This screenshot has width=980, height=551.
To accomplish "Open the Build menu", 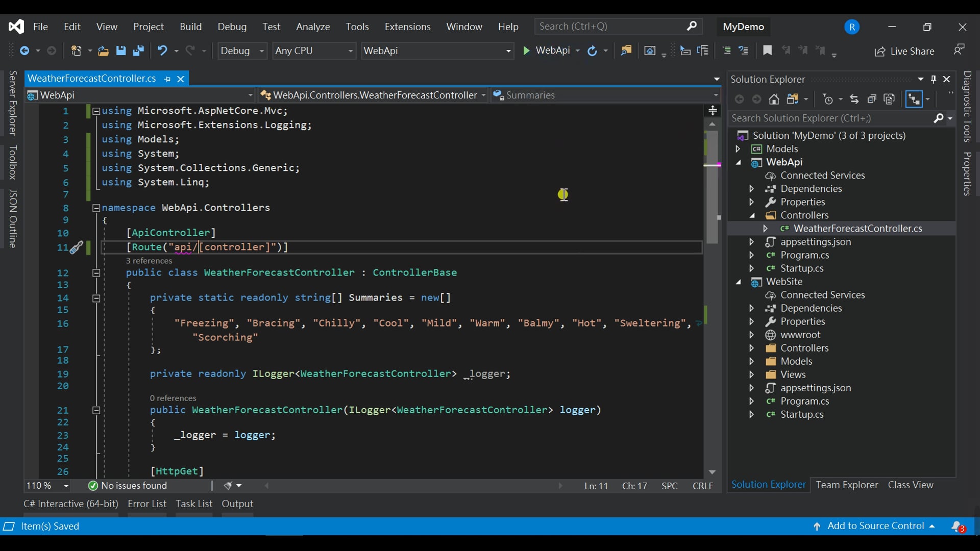I will (190, 27).
